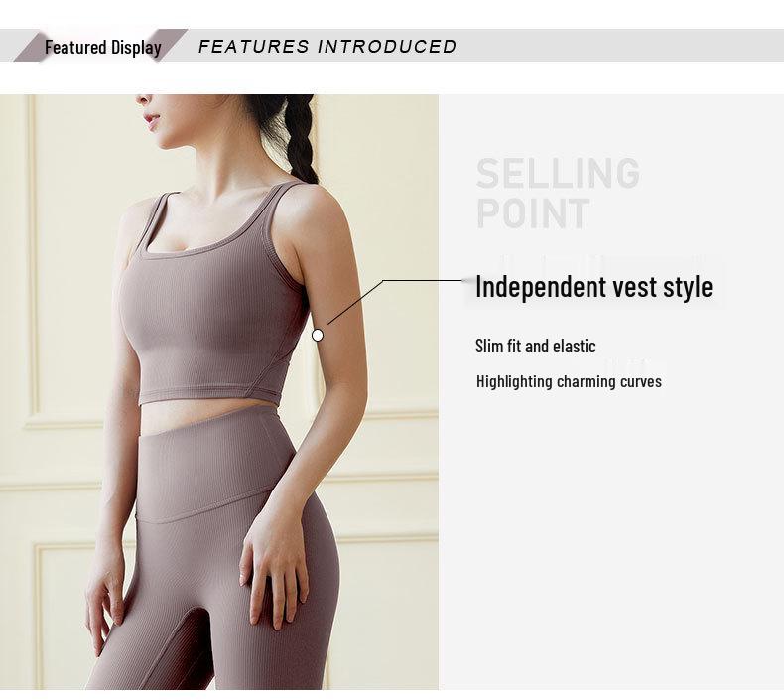The image size is (784, 700).
Task: Open the Independent vest style heading
Action: coord(593,287)
